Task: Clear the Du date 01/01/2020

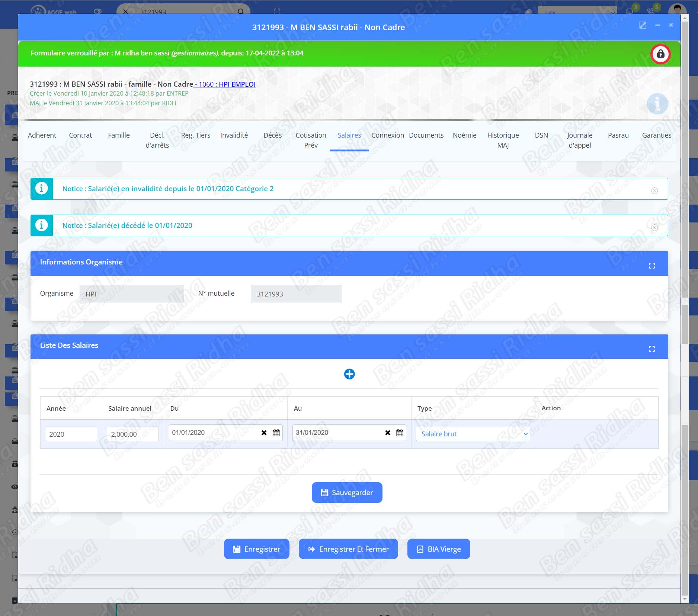Action: coord(264,433)
